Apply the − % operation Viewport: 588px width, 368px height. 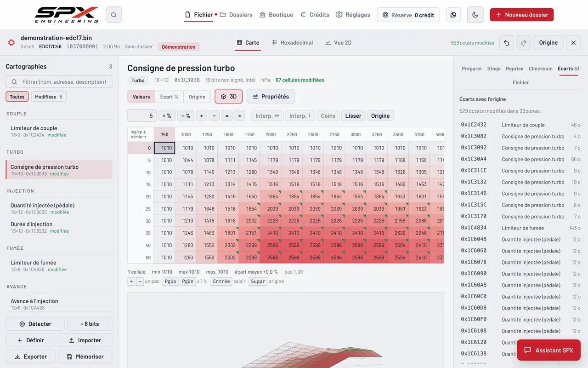(186, 116)
